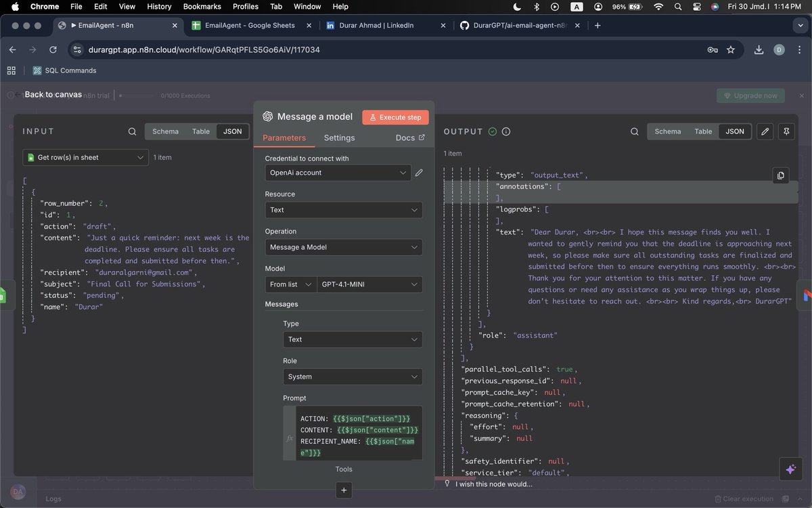
Task: Open the GPT-4.1-MINI model dropdown
Action: pyautogui.click(x=369, y=284)
